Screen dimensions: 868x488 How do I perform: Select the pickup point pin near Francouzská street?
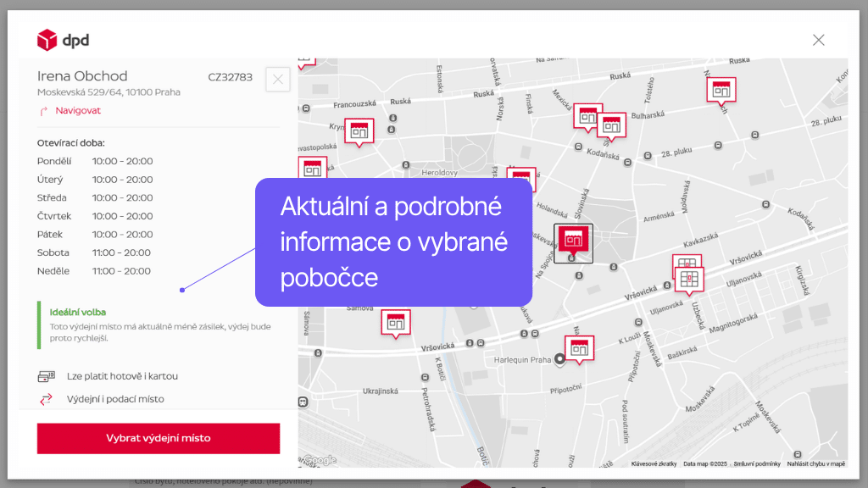tap(359, 130)
